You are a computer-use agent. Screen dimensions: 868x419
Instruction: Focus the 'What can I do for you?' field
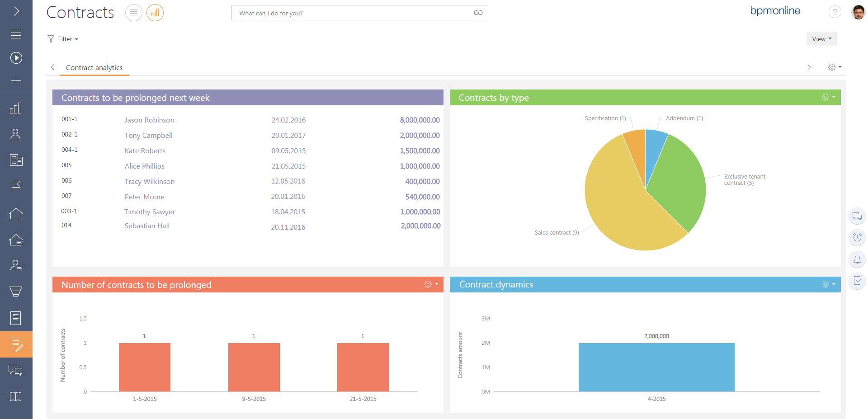click(x=353, y=13)
